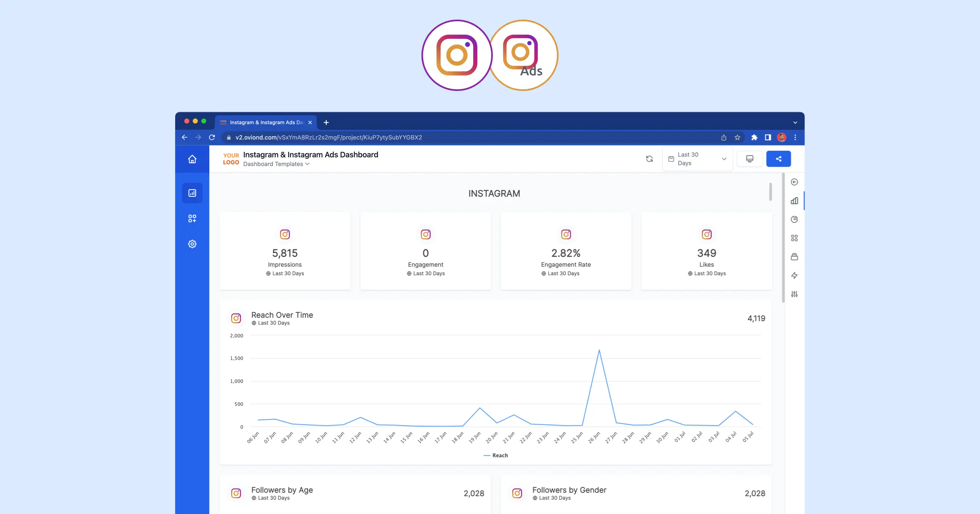This screenshot has width=980, height=514.
Task: Reload the page in the browser
Action: 212,137
